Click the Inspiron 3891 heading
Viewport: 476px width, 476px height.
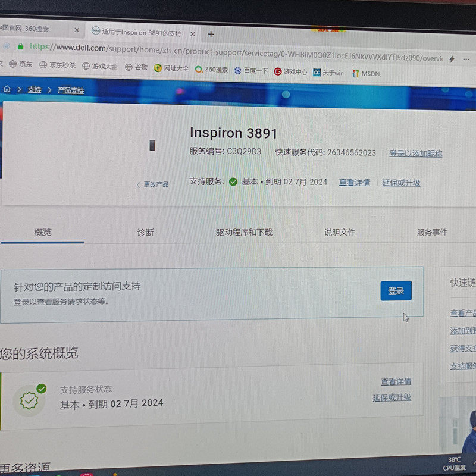point(233,133)
